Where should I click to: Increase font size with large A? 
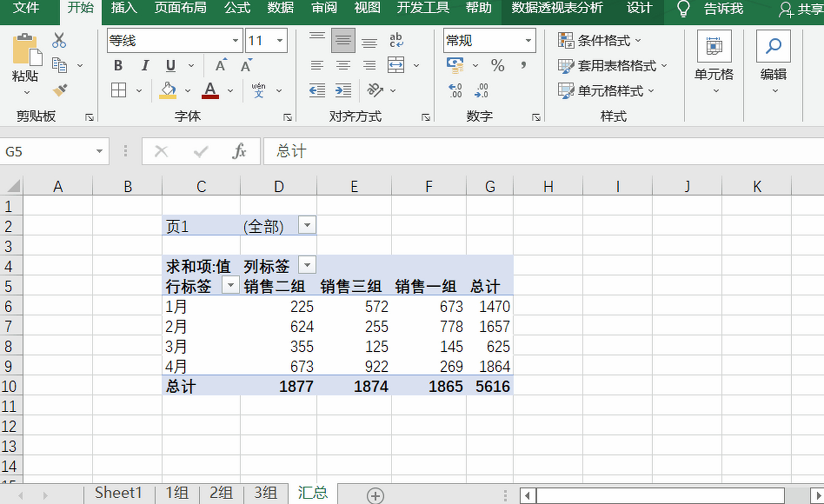[x=221, y=65]
